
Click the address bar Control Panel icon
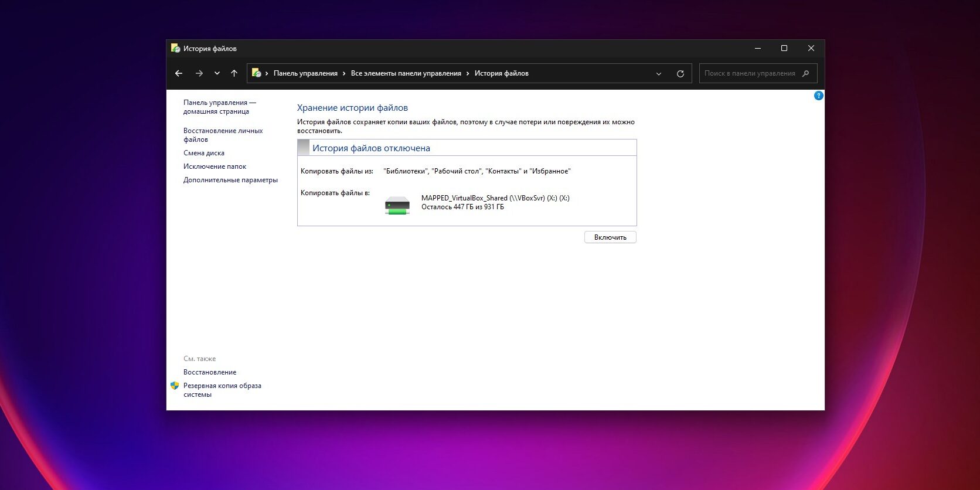pos(256,73)
